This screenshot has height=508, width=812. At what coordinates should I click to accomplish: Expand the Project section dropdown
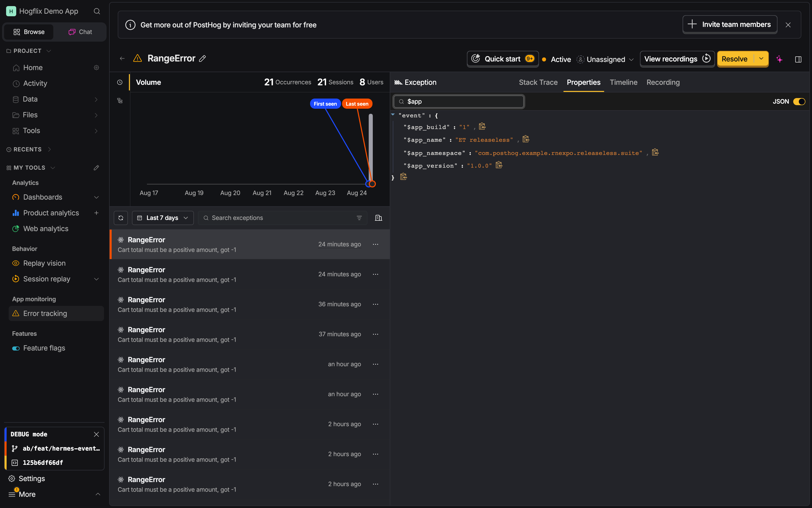pos(49,51)
